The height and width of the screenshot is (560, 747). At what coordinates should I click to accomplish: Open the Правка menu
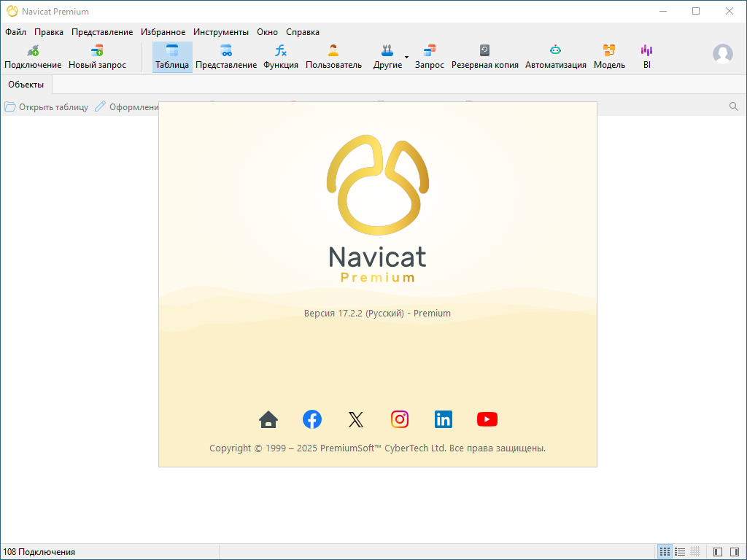pyautogui.click(x=49, y=32)
